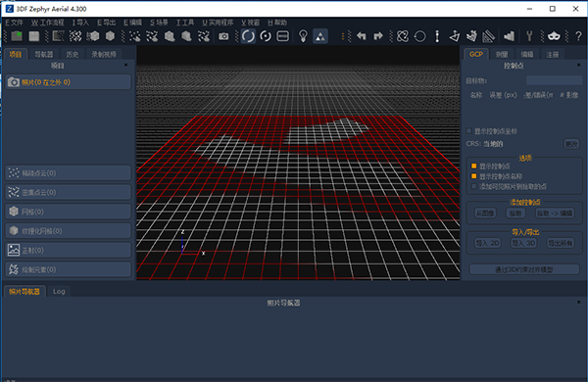Image resolution: width=588 pixels, height=382 pixels.
Task: Click the checkered dense pattern toolbar icon
Action: 75,36
